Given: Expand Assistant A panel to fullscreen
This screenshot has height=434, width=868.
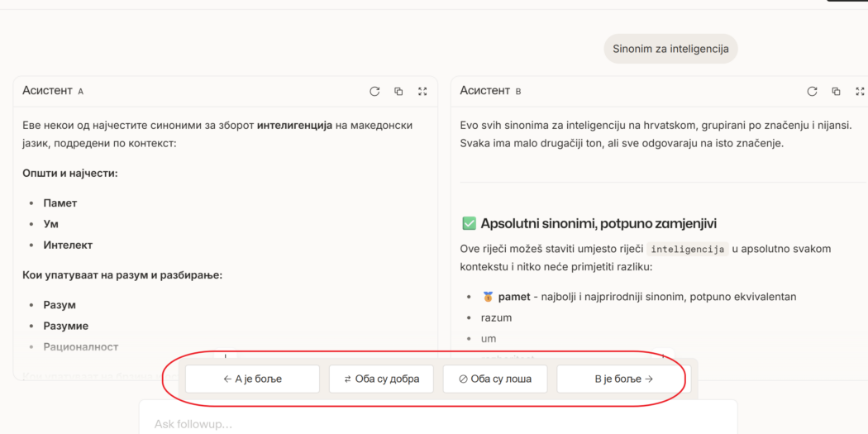Looking at the screenshot, I should (422, 92).
